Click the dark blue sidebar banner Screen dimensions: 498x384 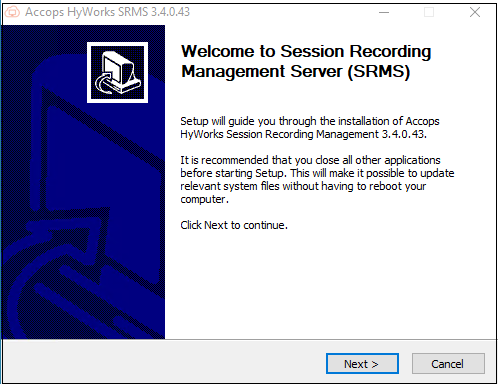tap(83, 182)
